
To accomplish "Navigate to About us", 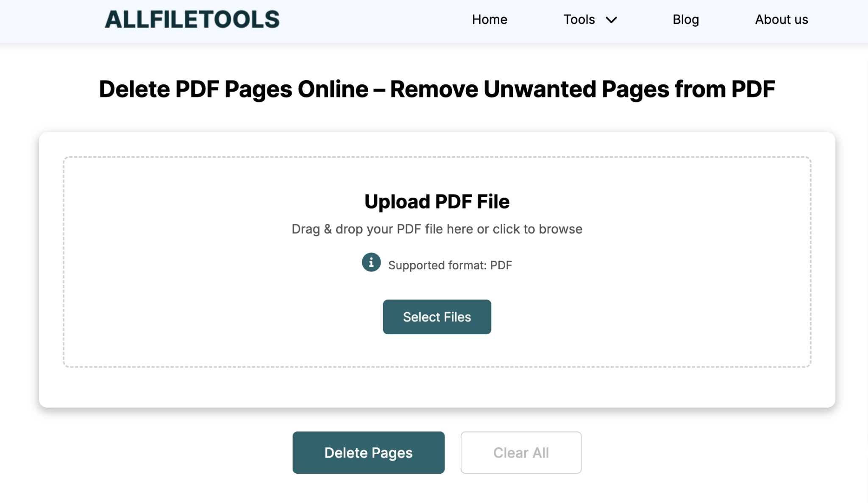I will pyautogui.click(x=781, y=20).
